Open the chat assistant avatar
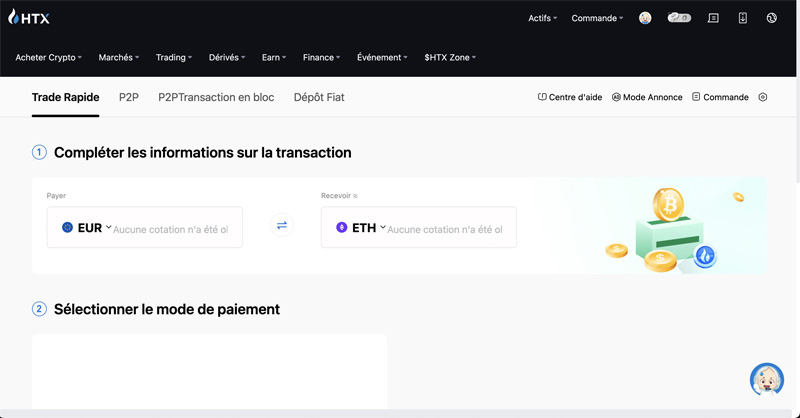Viewport: 800px width, 418px height. (766, 380)
